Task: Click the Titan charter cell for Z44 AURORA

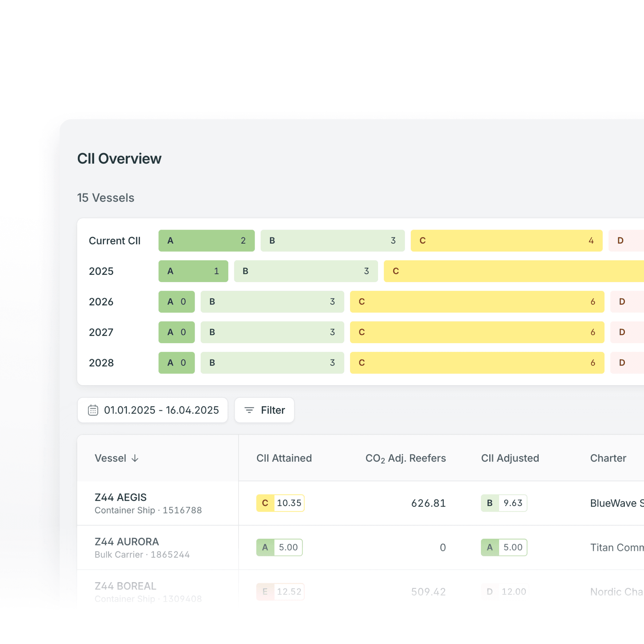Action: coord(617,547)
